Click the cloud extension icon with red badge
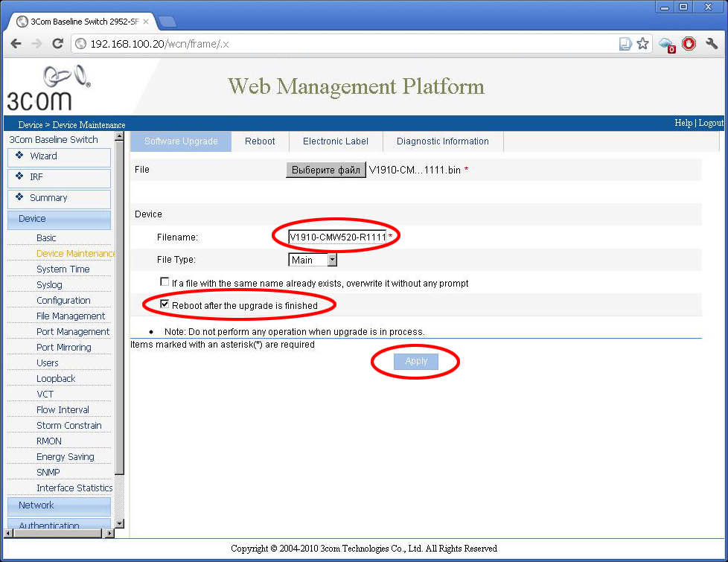This screenshot has width=728, height=562. pos(667,45)
